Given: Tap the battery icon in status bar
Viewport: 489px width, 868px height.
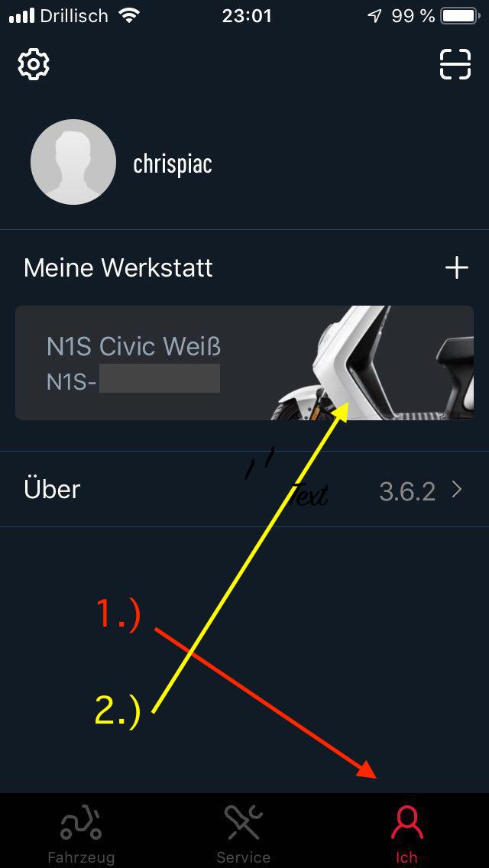Looking at the screenshot, I should click(x=460, y=16).
